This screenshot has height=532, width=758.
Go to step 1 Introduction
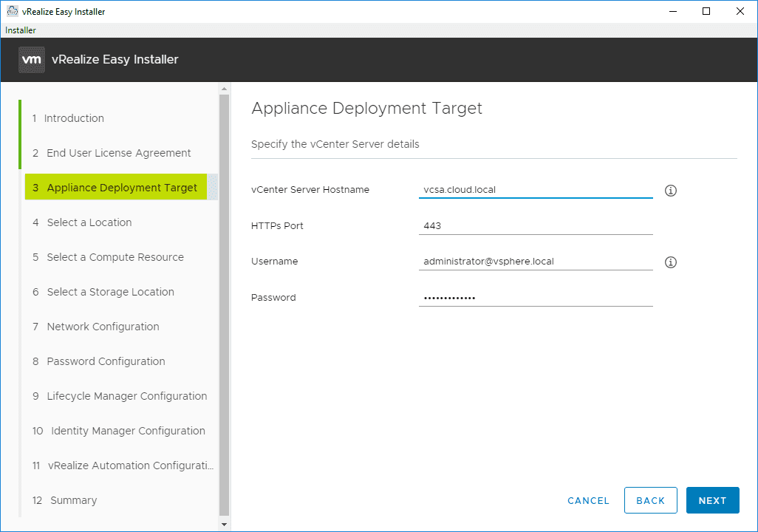[x=74, y=118]
